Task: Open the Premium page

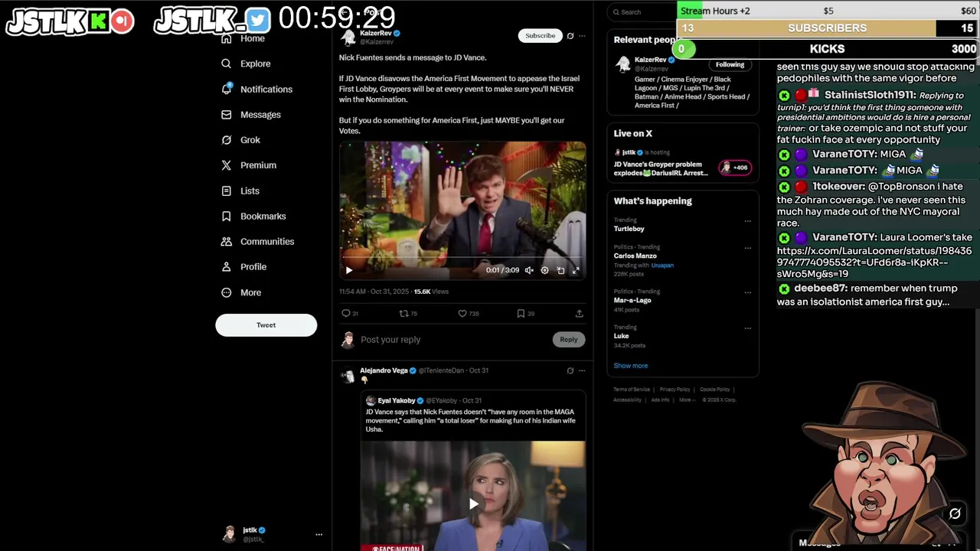Action: pyautogui.click(x=248, y=165)
